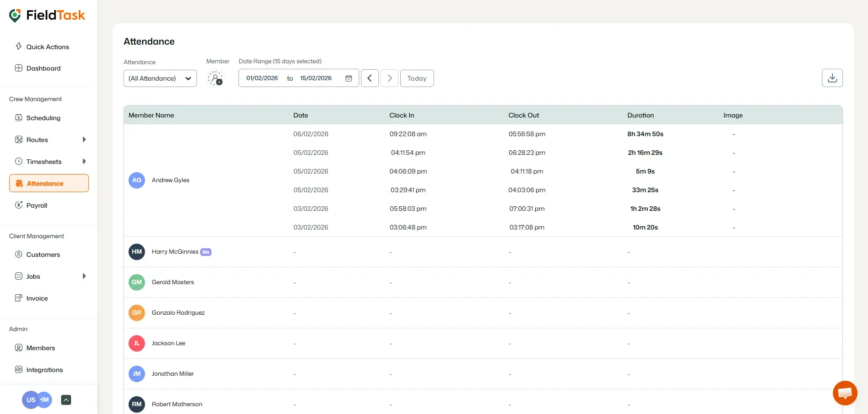Open the US user avatar
This screenshot has width=868, height=414.
tap(30, 400)
